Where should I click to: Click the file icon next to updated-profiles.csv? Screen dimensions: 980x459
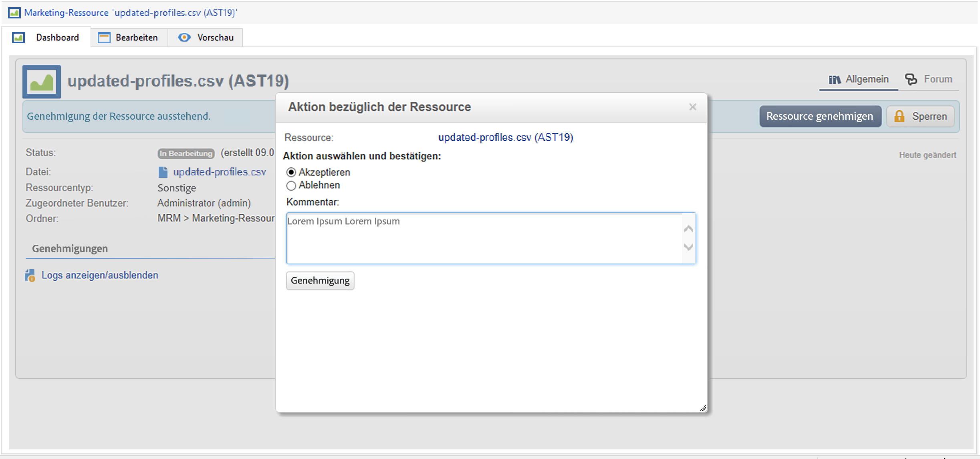click(x=163, y=172)
